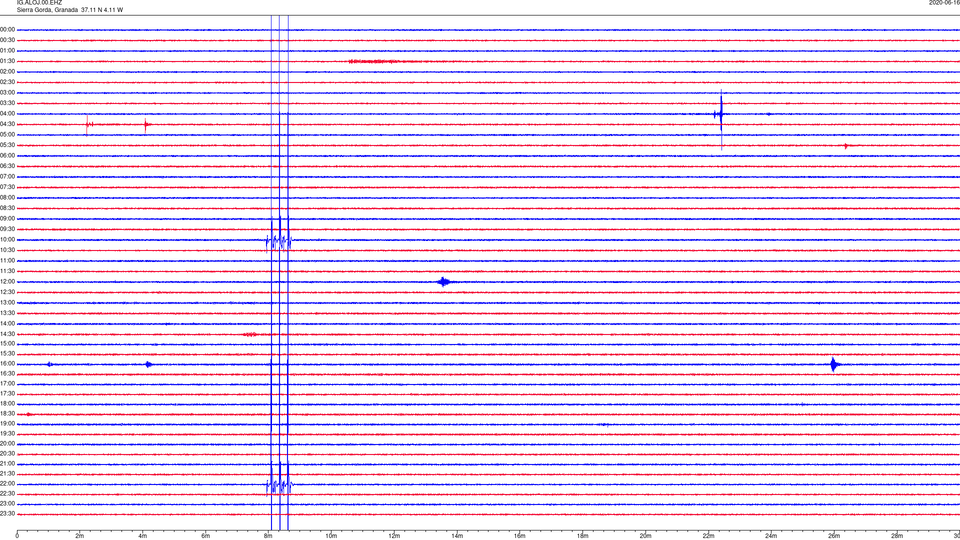Select the 11:00 time label
Screen dimensions: 960x540
[8, 261]
